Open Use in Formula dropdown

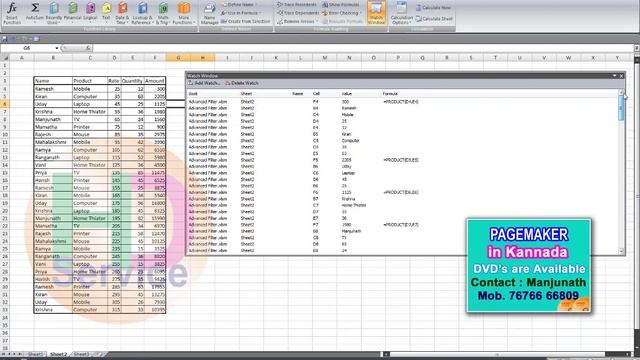pos(241,13)
